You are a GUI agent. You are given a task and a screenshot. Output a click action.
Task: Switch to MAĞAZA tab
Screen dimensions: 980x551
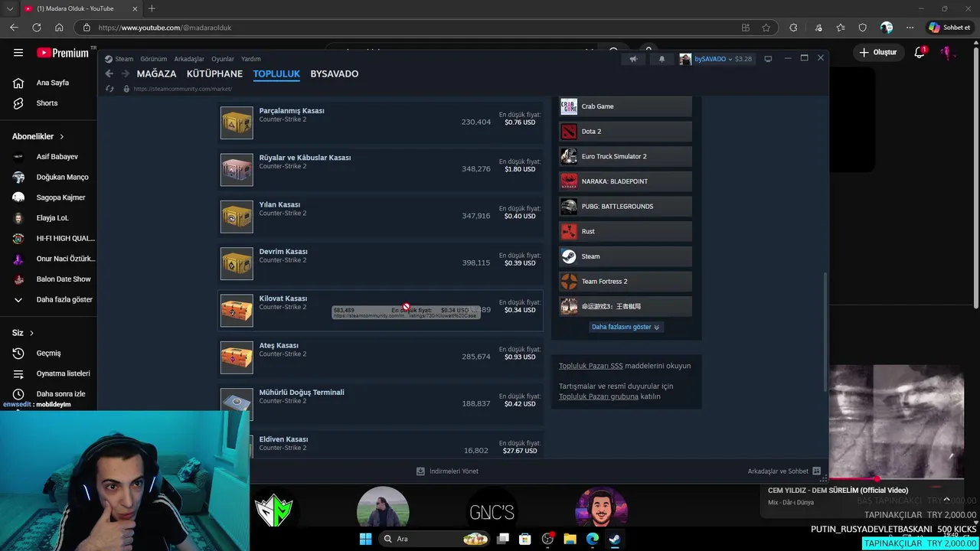(x=156, y=73)
